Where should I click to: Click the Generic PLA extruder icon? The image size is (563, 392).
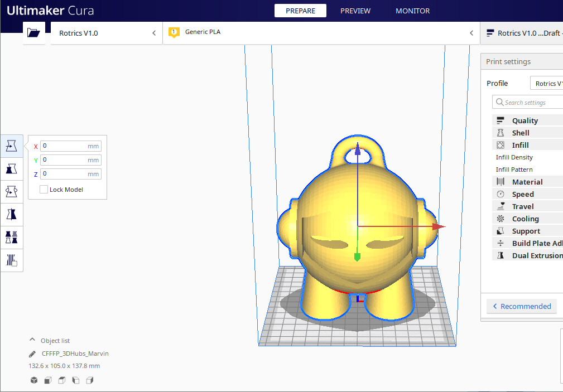(x=174, y=33)
